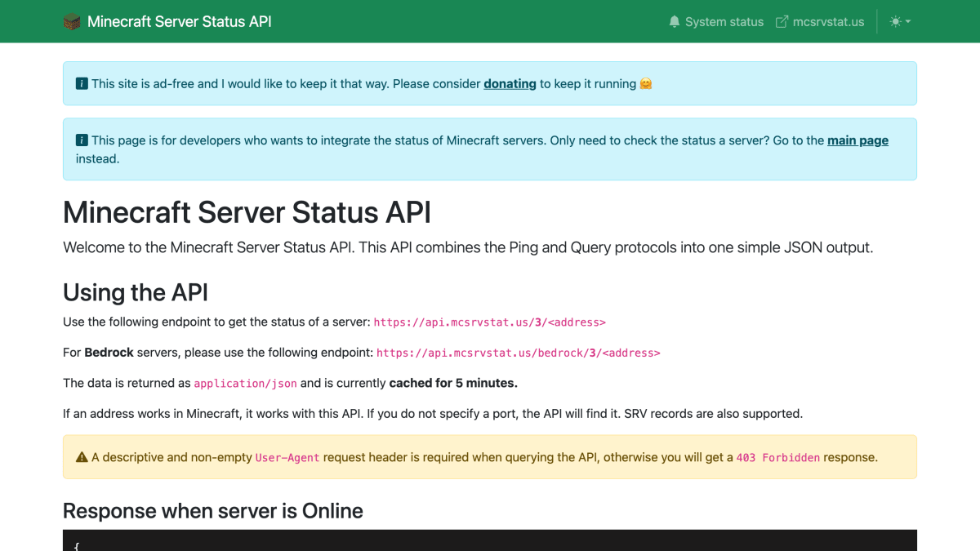
Task: Click the 'SRV records are also supported' sentence
Action: (x=714, y=414)
